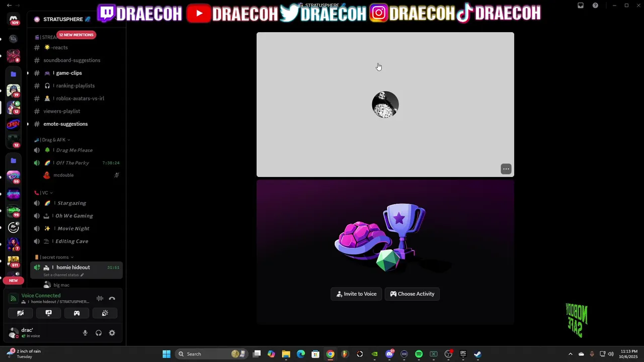Join the Movie Night voice channel
The height and width of the screenshot is (362, 644).
point(75,228)
